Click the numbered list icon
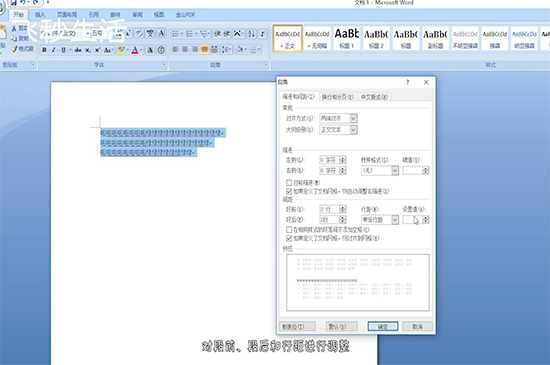This screenshot has height=365, width=550. click(x=189, y=34)
